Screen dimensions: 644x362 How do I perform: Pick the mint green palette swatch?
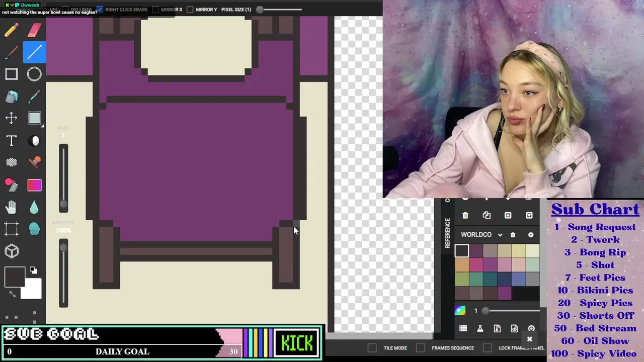(532, 264)
